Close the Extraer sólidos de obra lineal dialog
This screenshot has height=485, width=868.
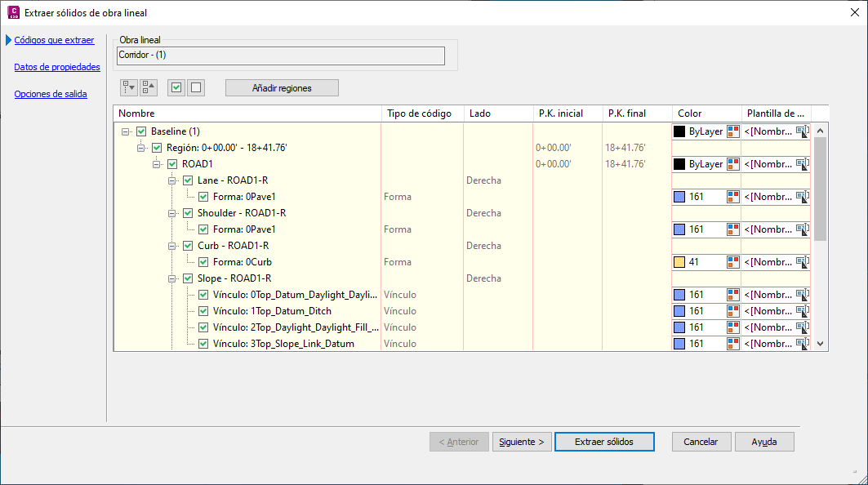pos(855,12)
